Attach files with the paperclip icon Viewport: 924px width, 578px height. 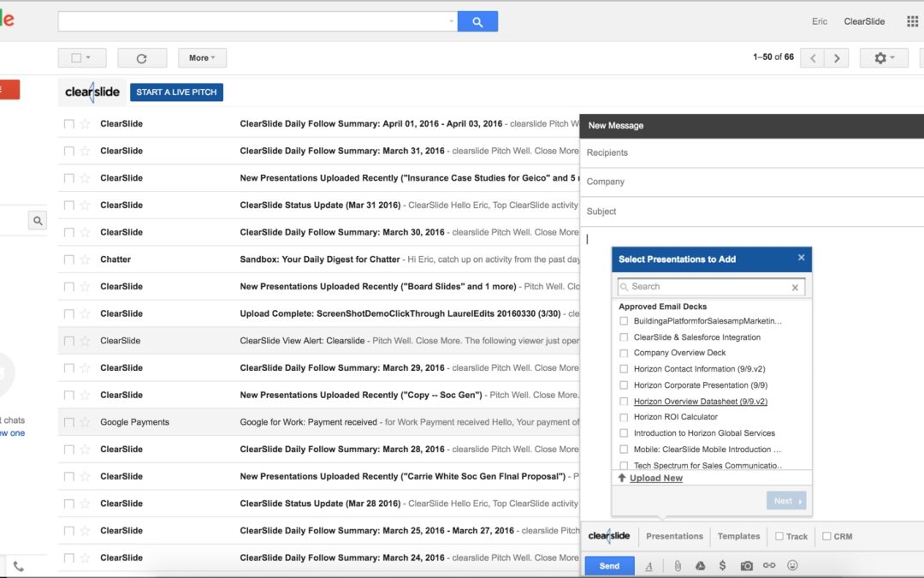(x=678, y=566)
